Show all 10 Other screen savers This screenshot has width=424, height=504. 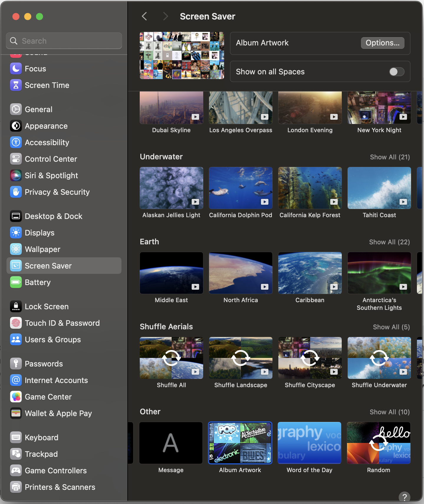tap(390, 412)
